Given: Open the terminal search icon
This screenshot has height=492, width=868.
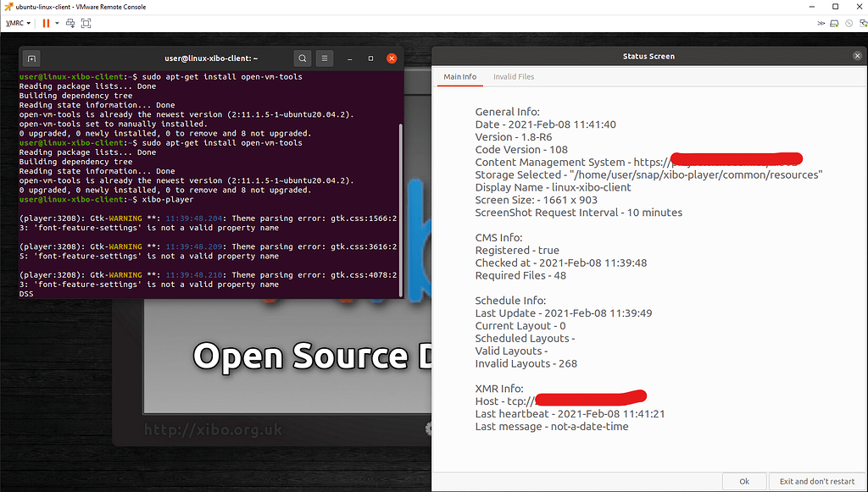Looking at the screenshot, I should pos(302,58).
